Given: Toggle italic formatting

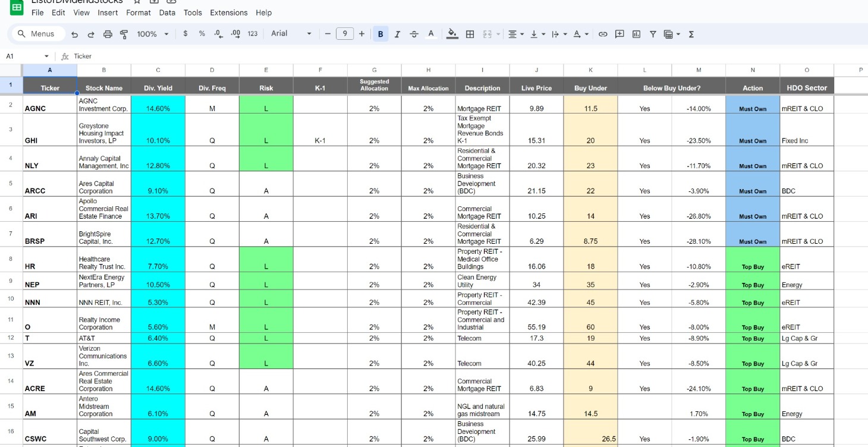Looking at the screenshot, I should point(397,34).
